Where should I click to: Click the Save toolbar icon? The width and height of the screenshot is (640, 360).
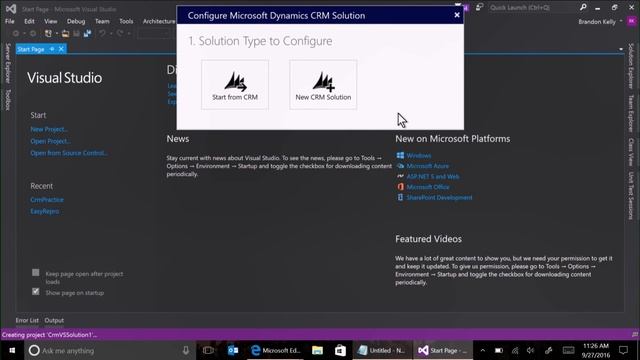pos(76,33)
